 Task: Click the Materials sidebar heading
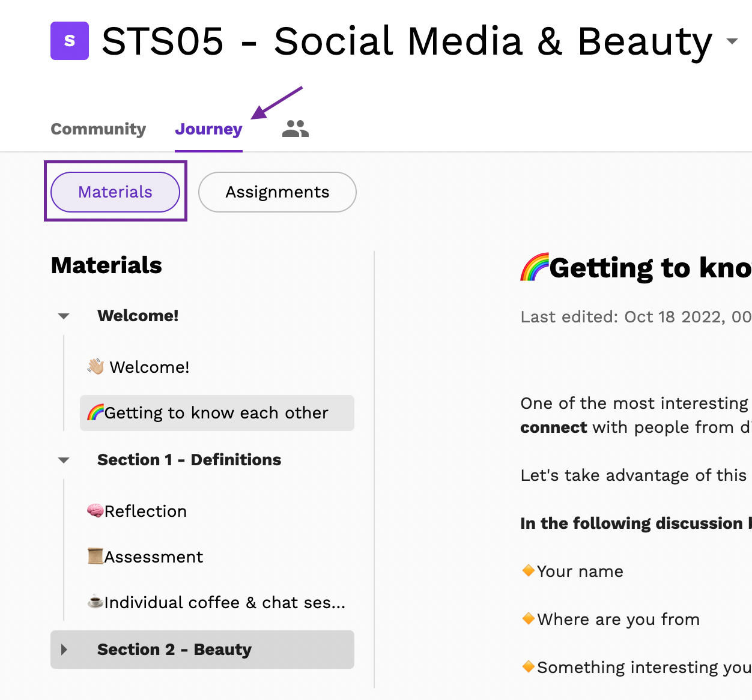106,265
